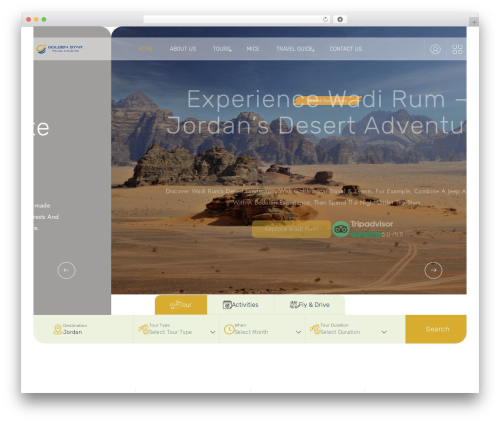Click the Tour Type icon
Screen dimensions: 500x423
(x=144, y=329)
